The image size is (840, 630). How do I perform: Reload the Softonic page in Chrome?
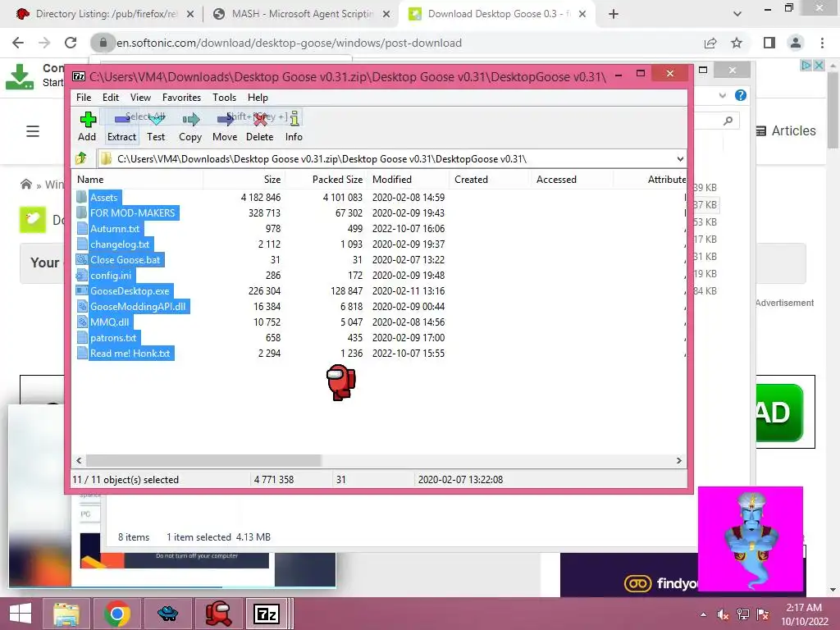click(x=71, y=43)
